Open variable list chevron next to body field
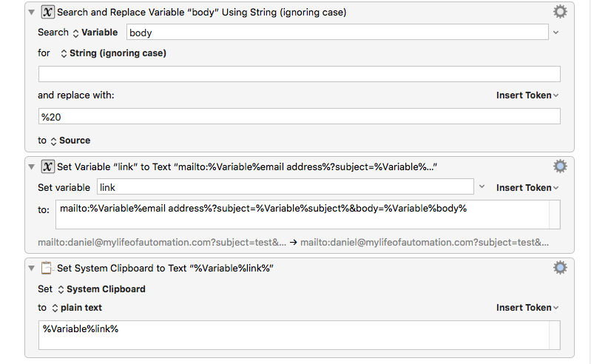The height and width of the screenshot is (364, 591). pyautogui.click(x=556, y=33)
